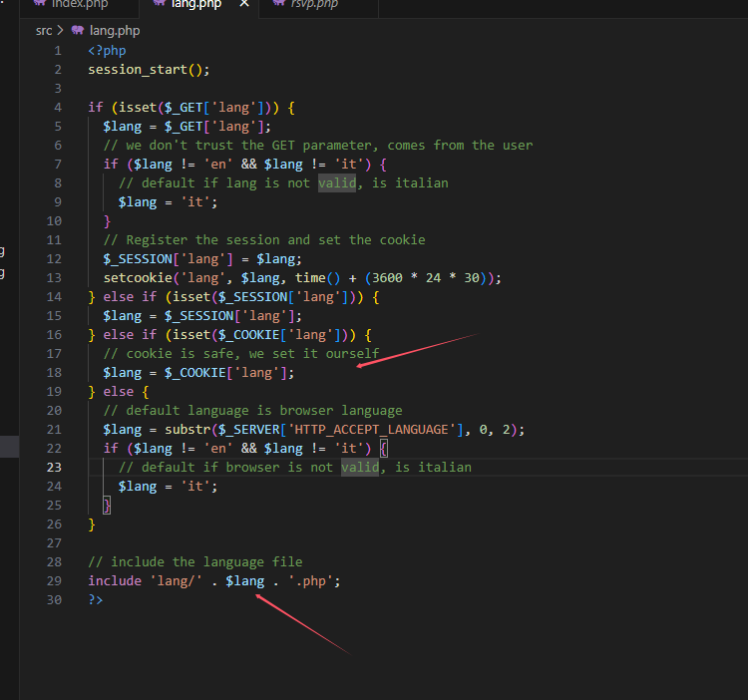Screen dimensions: 748x700
Task: Click the matched brace on line 25
Action: (107, 506)
